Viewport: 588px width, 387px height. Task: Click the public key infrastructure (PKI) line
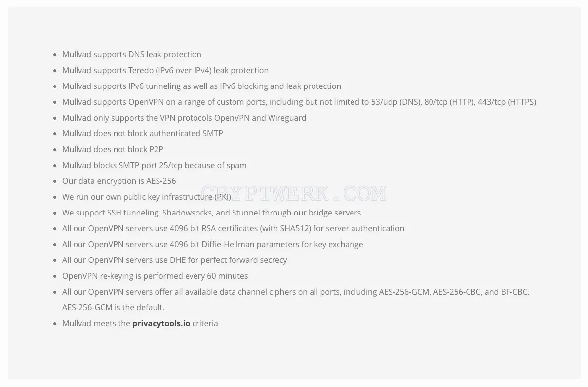(147, 197)
